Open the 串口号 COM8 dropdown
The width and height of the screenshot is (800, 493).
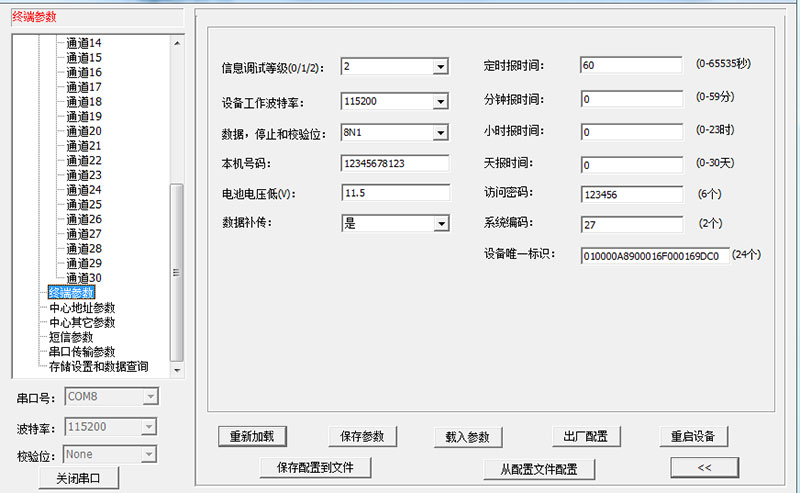coord(150,397)
